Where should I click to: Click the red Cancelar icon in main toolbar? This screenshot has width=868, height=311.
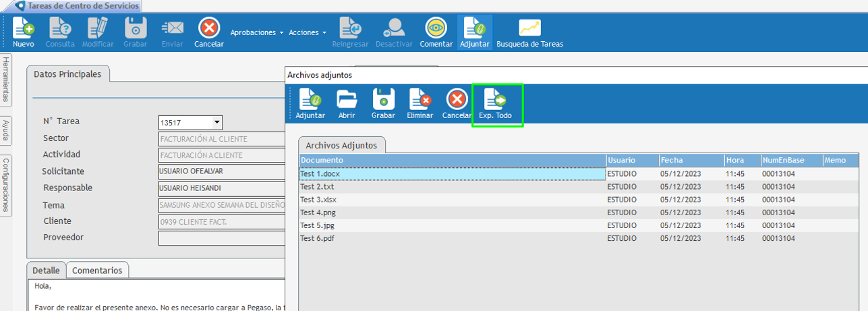[209, 29]
